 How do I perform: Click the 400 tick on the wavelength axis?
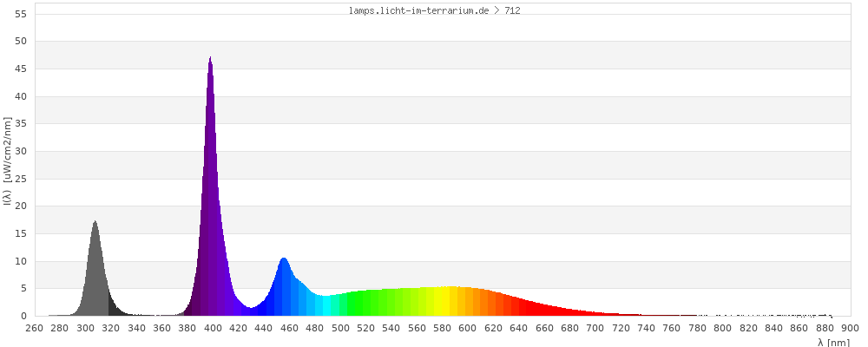pyautogui.click(x=213, y=328)
